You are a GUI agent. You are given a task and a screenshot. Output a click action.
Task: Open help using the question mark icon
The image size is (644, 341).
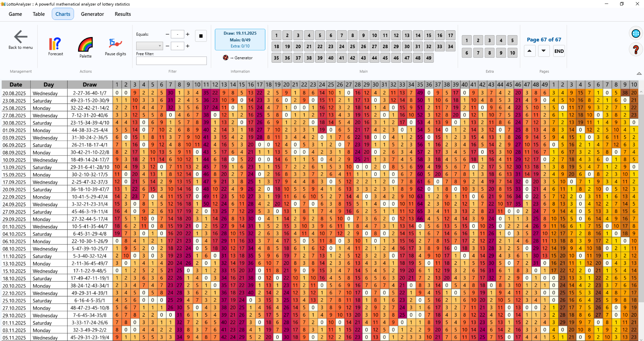point(636,49)
